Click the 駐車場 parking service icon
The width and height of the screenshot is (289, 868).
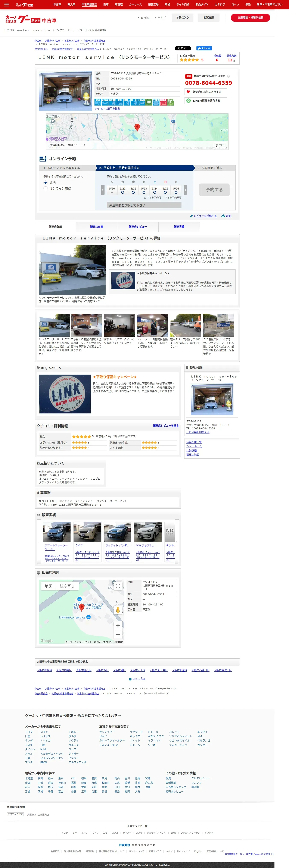163,102
